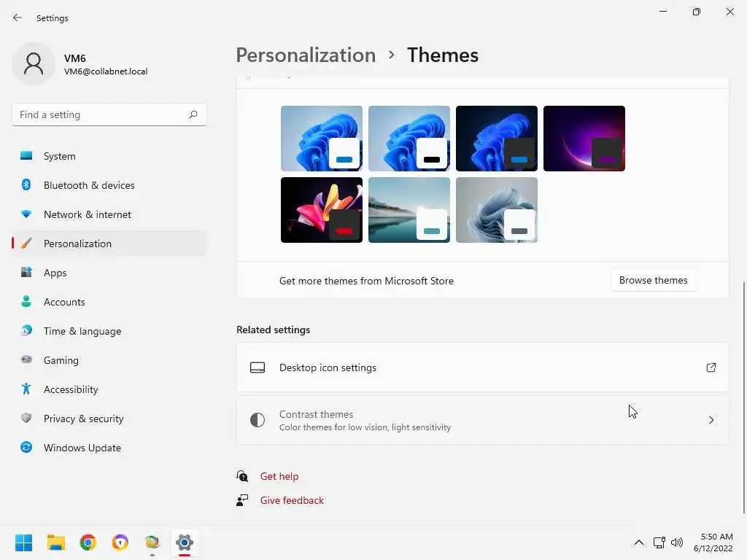Click the Find a setting search box
747x560 pixels.
(109, 114)
